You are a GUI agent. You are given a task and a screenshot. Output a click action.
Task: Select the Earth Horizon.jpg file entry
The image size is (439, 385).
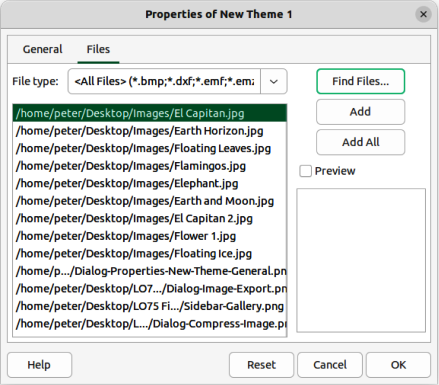click(150, 131)
